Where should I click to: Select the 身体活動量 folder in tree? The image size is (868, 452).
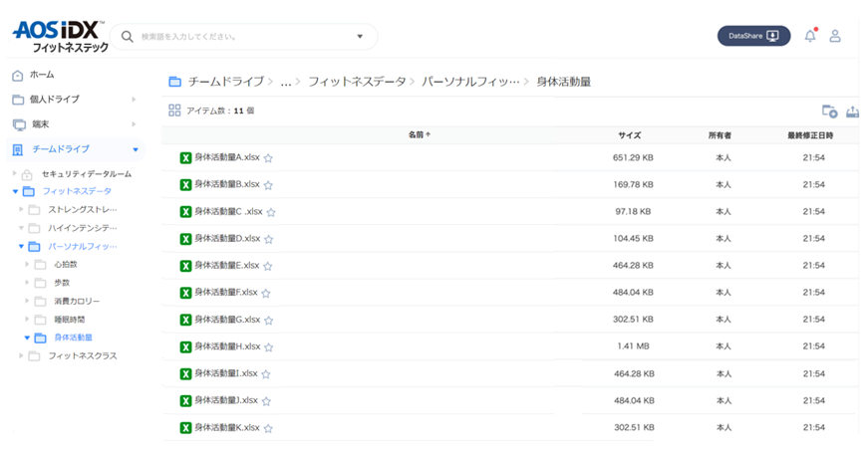tap(73, 338)
